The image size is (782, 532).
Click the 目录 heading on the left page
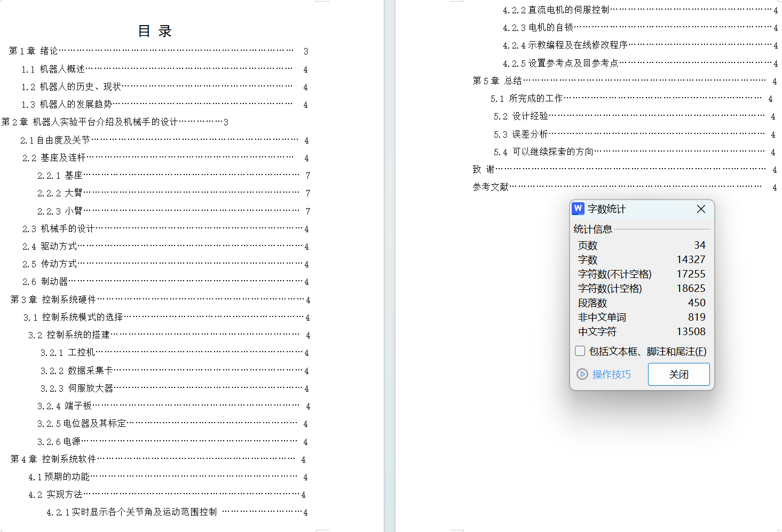155,31
